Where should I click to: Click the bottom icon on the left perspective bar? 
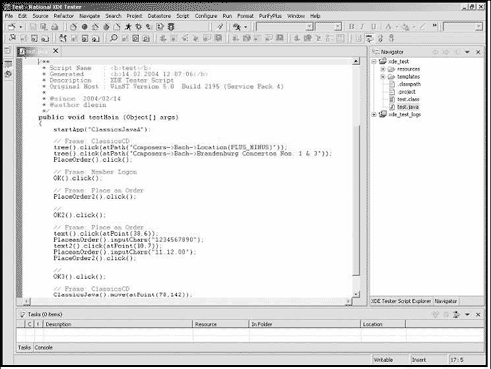8,74
